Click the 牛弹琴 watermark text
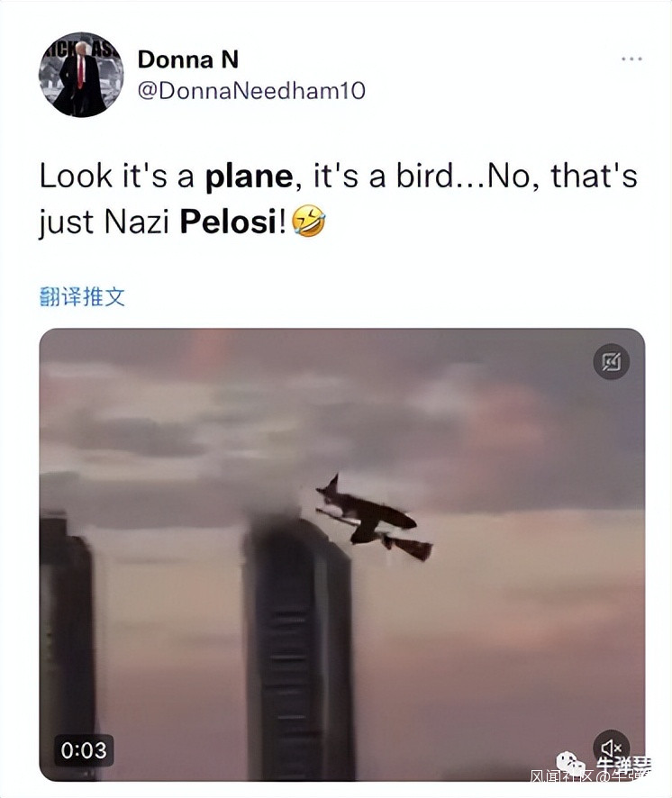Image resolution: width=672 pixels, height=798 pixels. coord(624,763)
